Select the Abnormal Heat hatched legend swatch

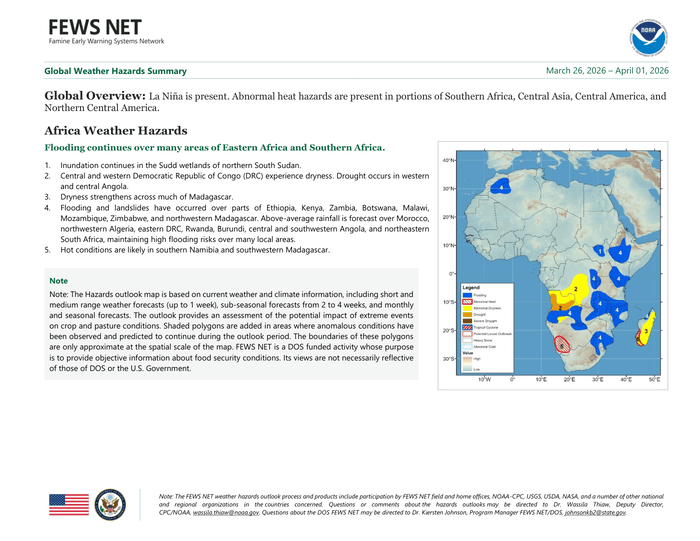click(467, 301)
